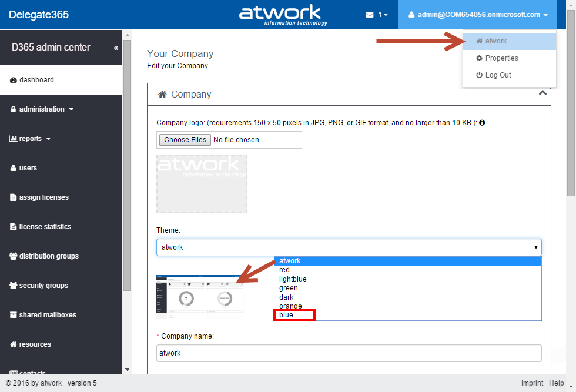This screenshot has height=392, width=576.
Task: Click the dashboard gauge icon
Action: 13,80
